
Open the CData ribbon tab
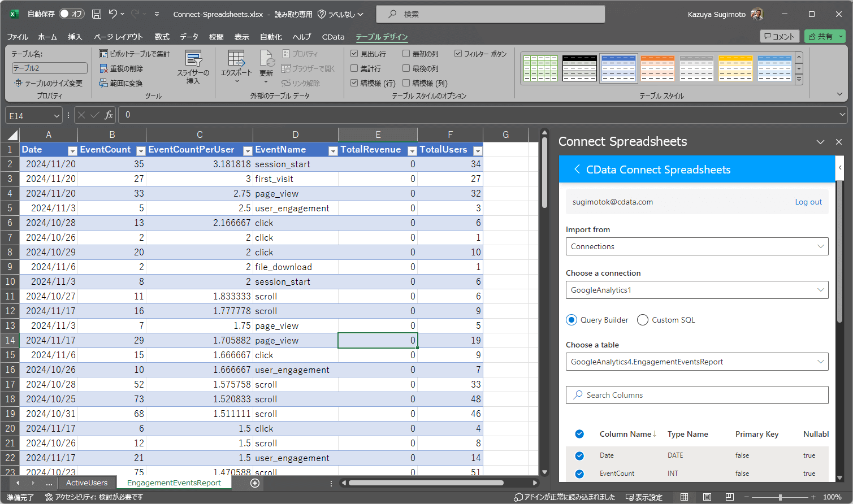[333, 37]
